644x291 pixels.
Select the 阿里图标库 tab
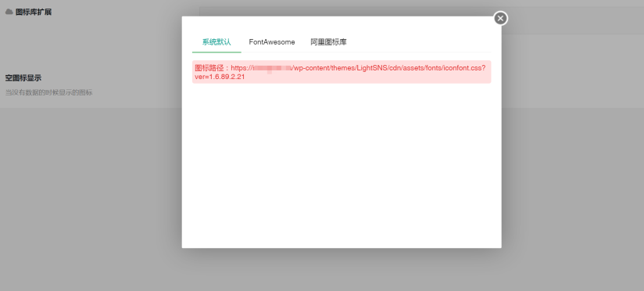point(328,42)
